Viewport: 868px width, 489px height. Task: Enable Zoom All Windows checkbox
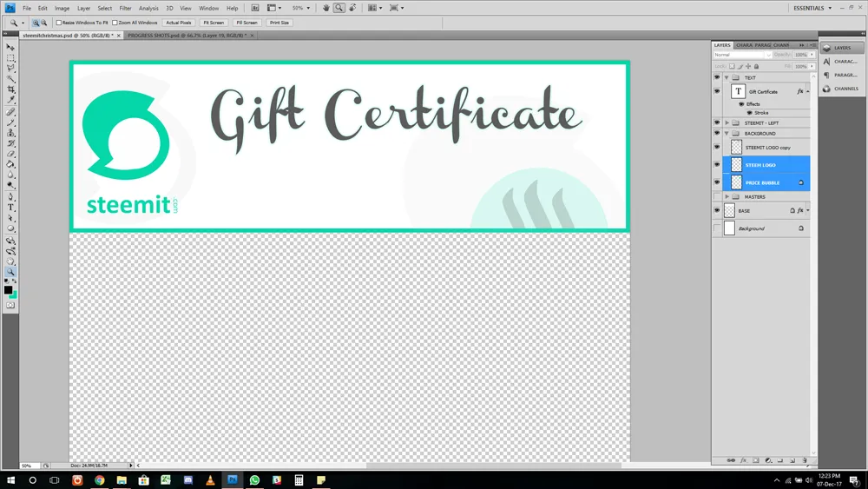pos(115,23)
